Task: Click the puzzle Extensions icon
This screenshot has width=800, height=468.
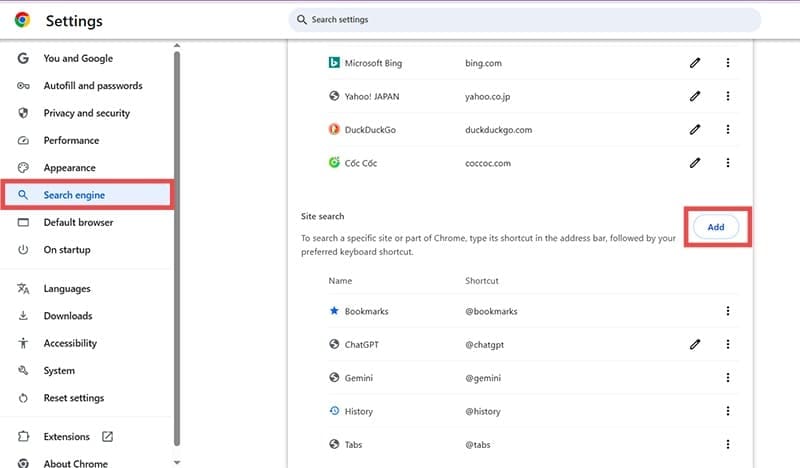Action: pos(23,436)
